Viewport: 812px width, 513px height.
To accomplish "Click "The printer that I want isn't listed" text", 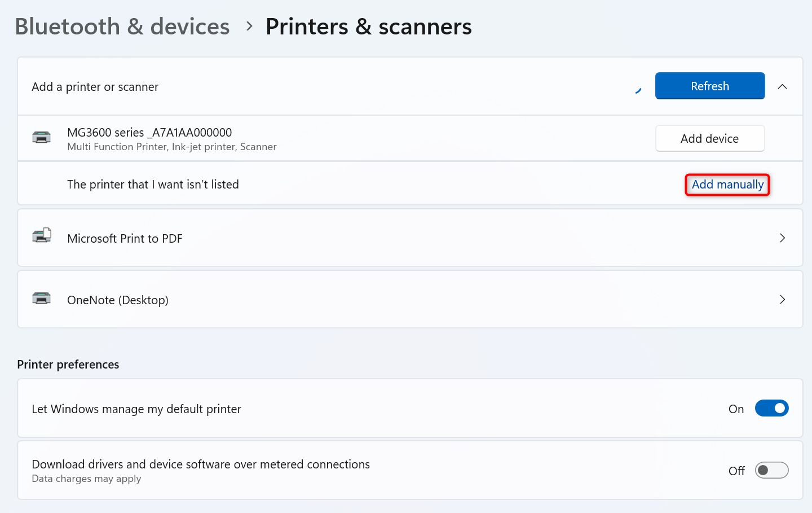I will 153,185.
